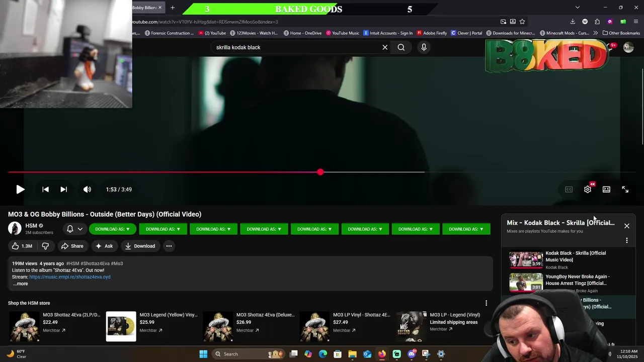Bookmark this page with the star icon
Image resolution: width=644 pixels, height=362 pixels.
522,22
